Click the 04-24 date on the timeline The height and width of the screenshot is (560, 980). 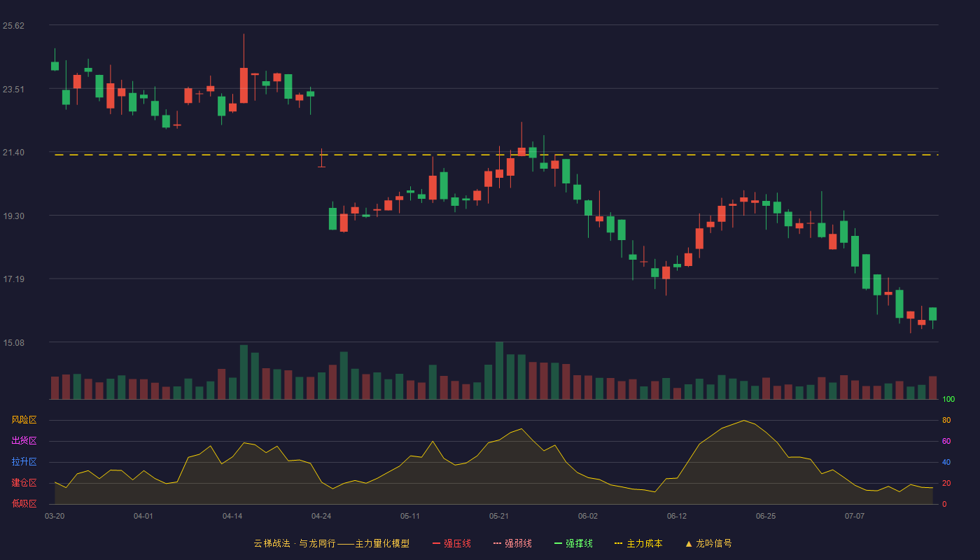coord(321,516)
